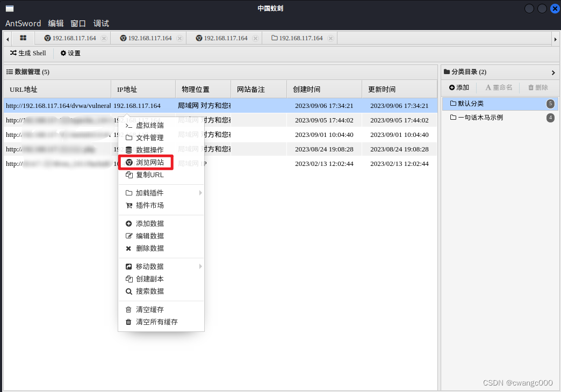Click the 删除 category button

pos(538,88)
